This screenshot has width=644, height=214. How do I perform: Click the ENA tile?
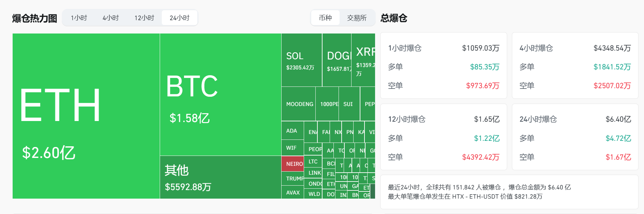point(311,132)
